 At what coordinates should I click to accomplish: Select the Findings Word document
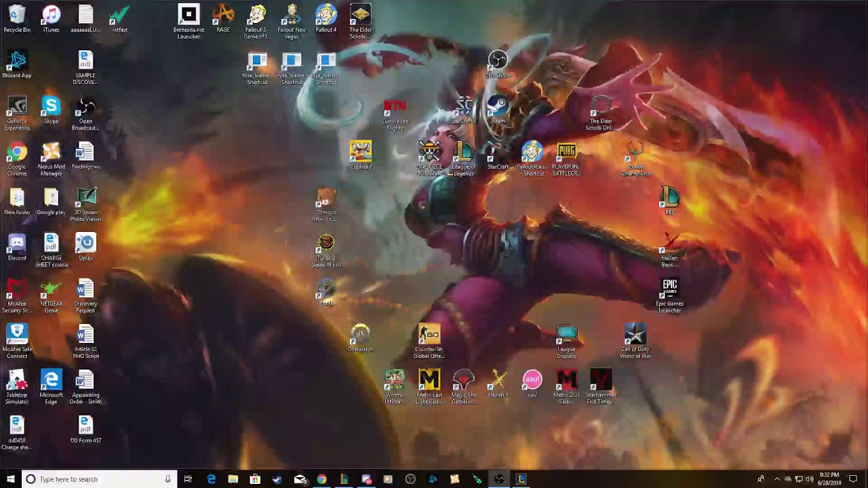[x=85, y=156]
